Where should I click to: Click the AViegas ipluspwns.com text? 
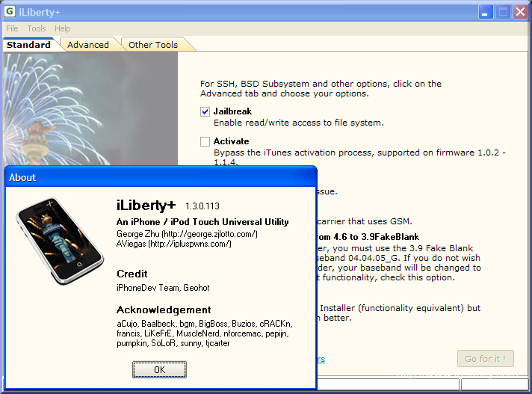click(173, 244)
